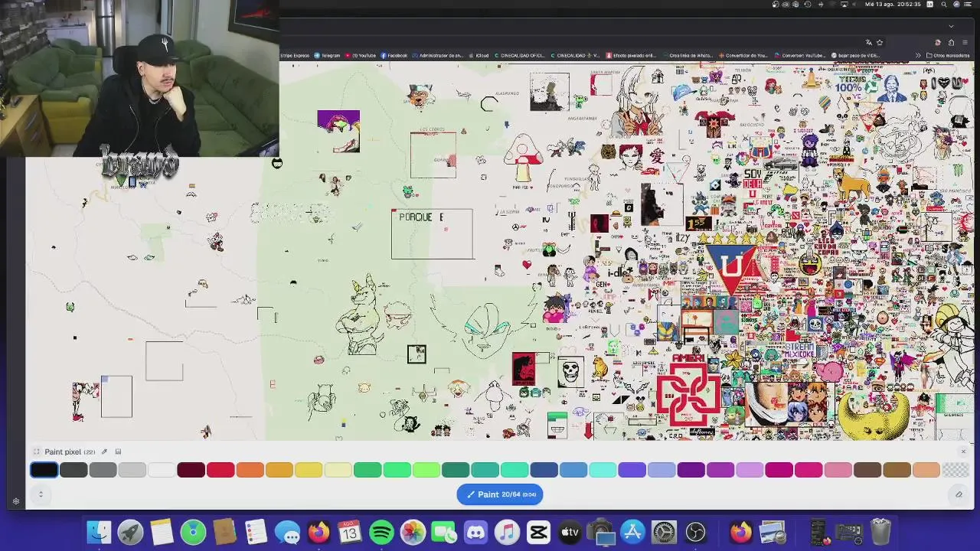The height and width of the screenshot is (551, 980).
Task: Open the bajar peso de VIDE... bookmark
Action: 854,55
